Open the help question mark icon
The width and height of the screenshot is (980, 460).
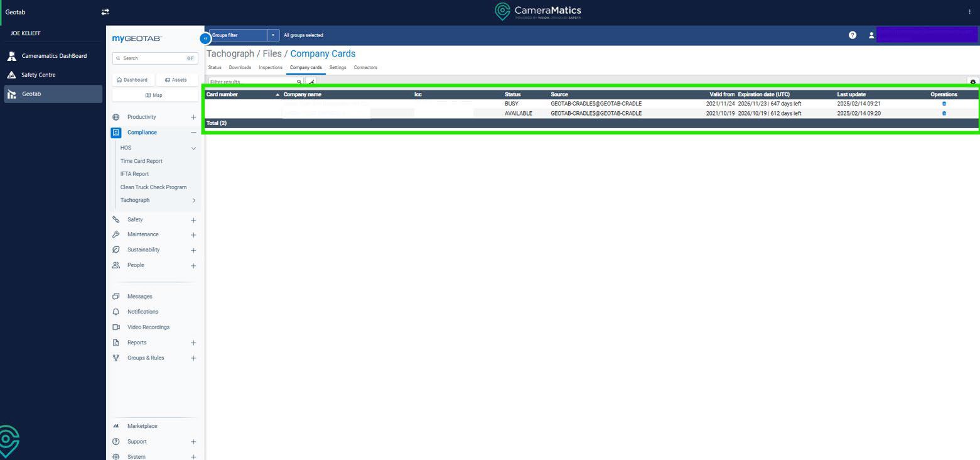click(852, 35)
